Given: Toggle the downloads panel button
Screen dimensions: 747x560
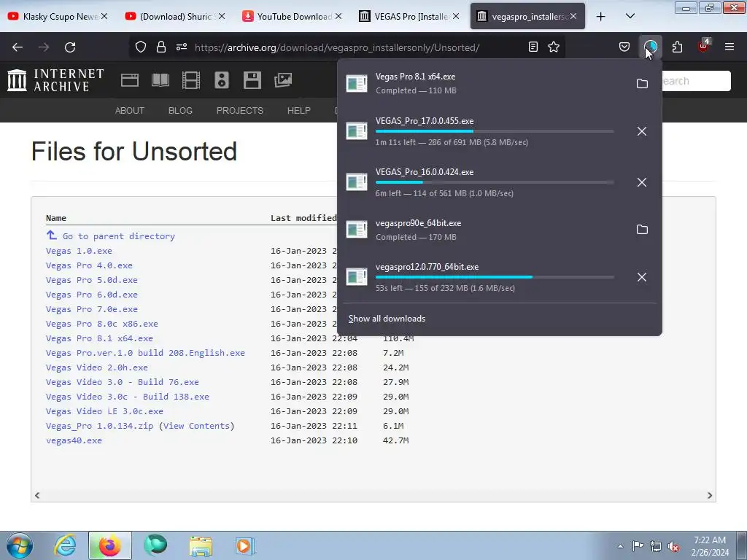Looking at the screenshot, I should coord(650,47).
